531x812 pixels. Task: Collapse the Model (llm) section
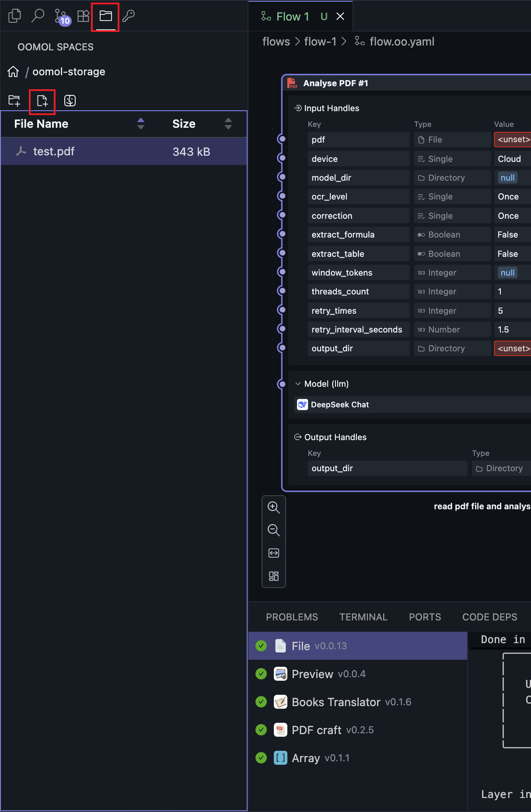[298, 384]
